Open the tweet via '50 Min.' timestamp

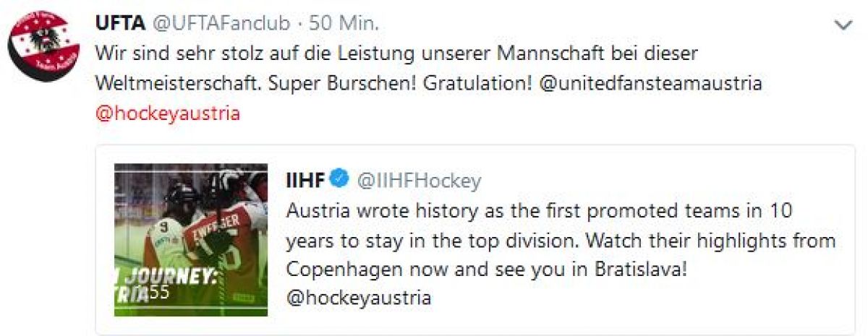tap(344, 24)
